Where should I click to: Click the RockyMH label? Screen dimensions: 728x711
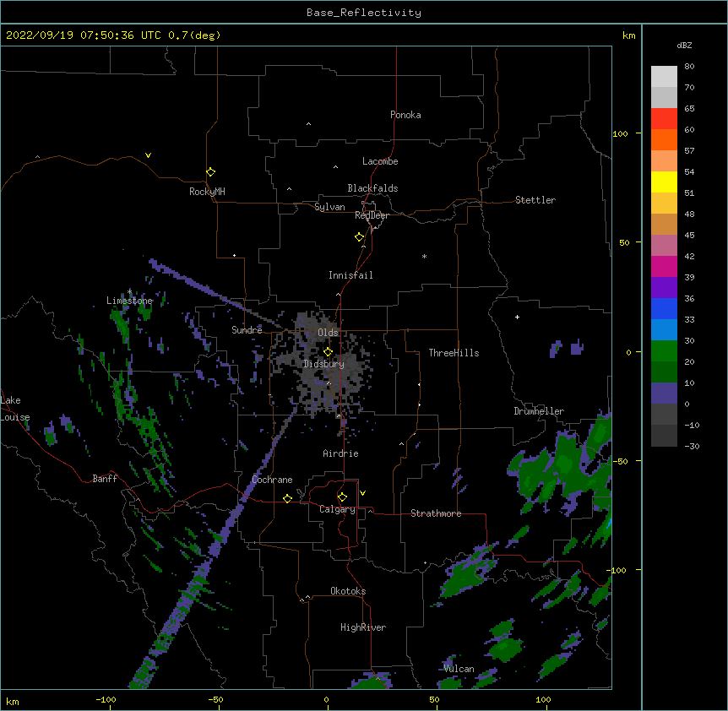click(x=207, y=192)
